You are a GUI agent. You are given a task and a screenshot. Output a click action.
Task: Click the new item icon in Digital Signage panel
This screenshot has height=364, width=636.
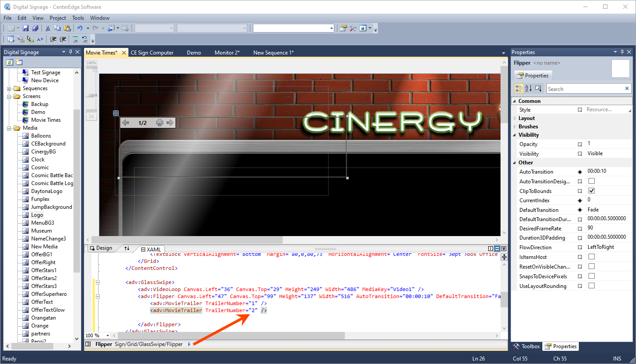[19, 62]
